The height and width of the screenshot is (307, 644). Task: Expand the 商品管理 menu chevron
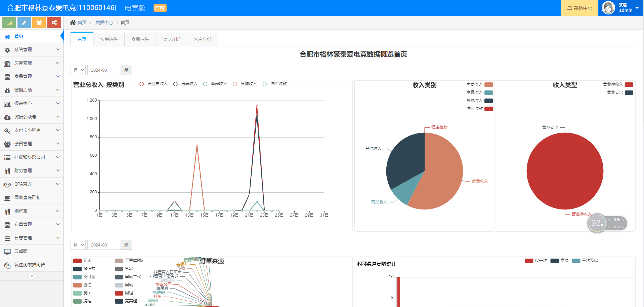(58, 76)
